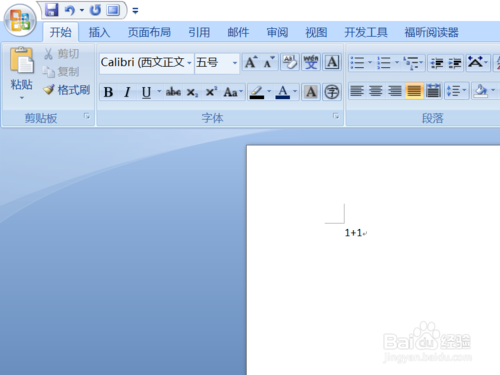Open the Calibri font name dropdown

point(189,63)
